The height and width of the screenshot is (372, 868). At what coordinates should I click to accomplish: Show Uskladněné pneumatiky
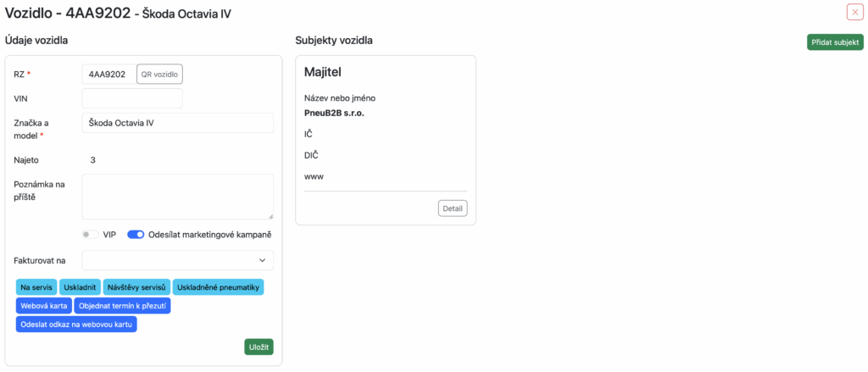click(219, 287)
